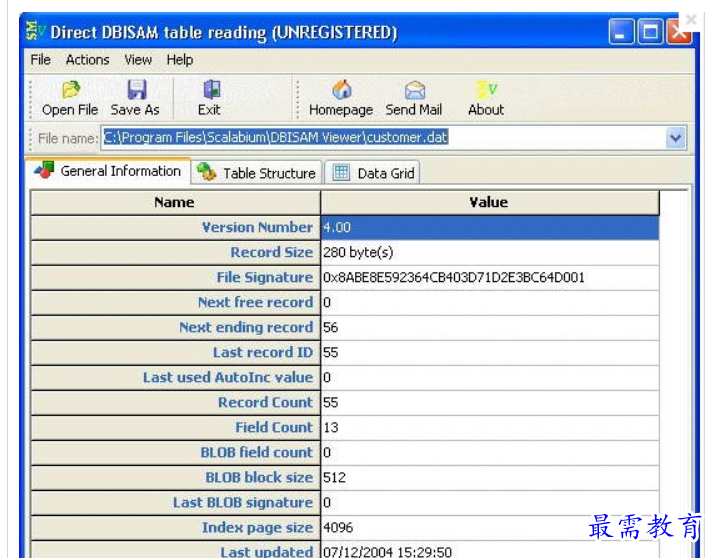Click the Send Mail envelope icon
The height and width of the screenshot is (558, 710).
point(414,90)
